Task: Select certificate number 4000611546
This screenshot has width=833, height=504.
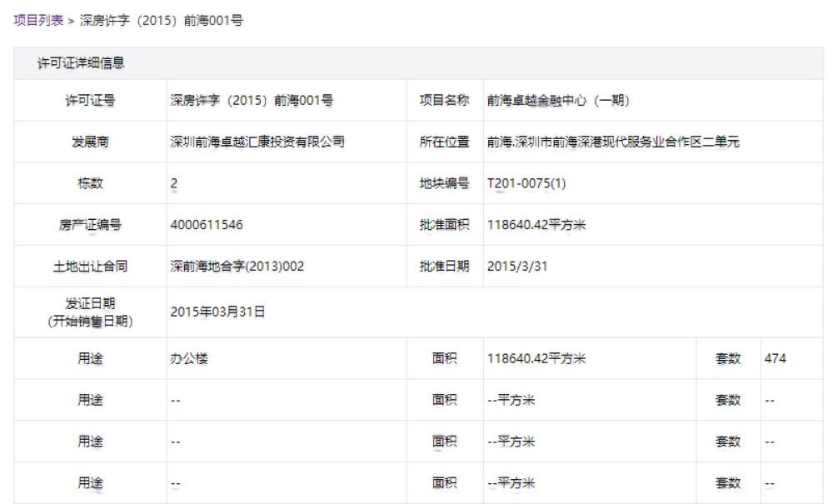Action: 207,225
